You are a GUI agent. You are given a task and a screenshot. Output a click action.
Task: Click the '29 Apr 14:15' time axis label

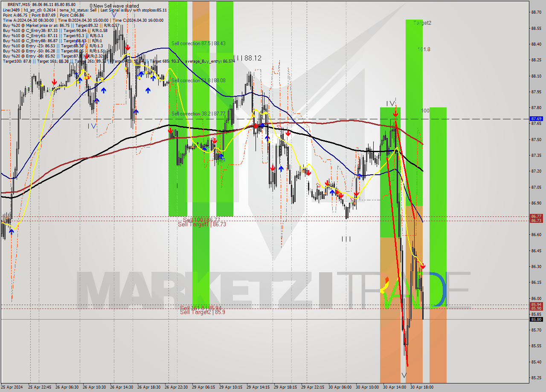coord(258,387)
